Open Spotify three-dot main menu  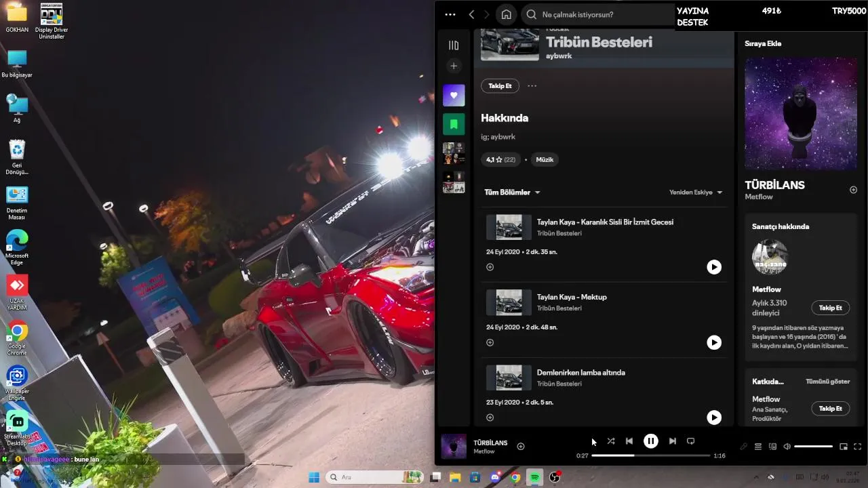point(450,14)
